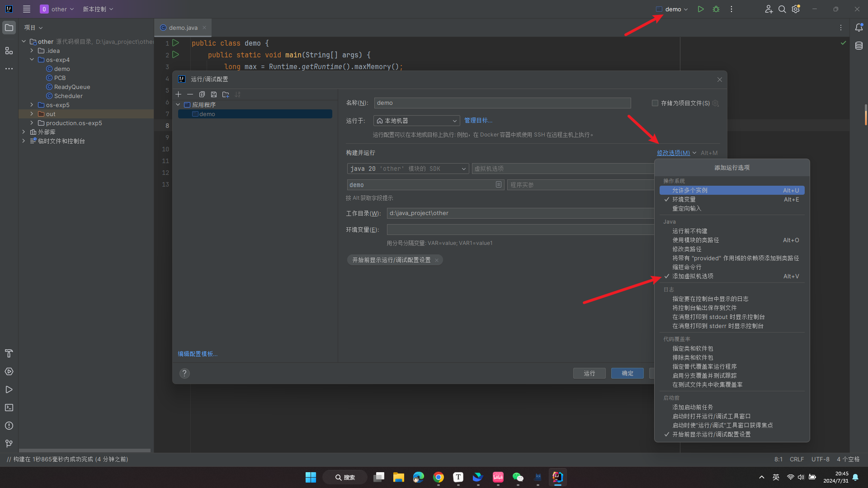Toggle Store as project file checkbox
This screenshot has height=488, width=868.
click(655, 103)
